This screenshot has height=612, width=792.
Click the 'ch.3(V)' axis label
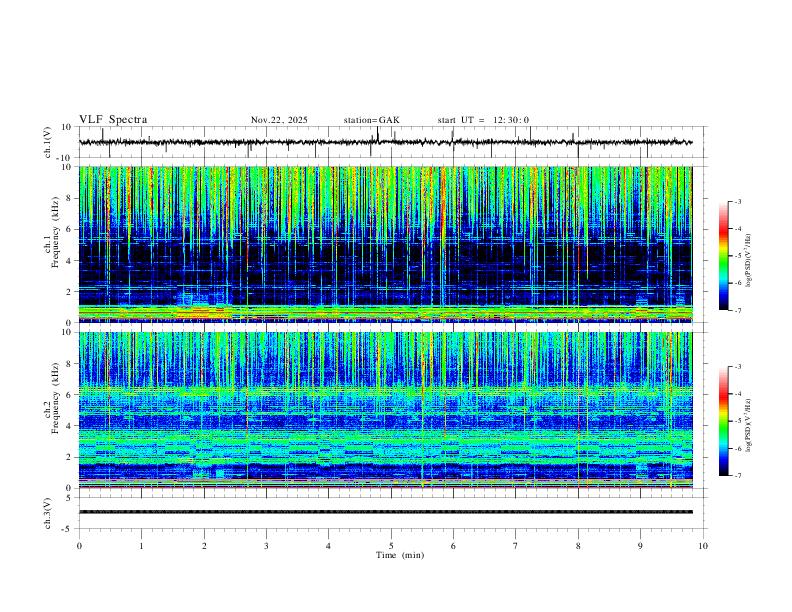pyautogui.click(x=48, y=514)
